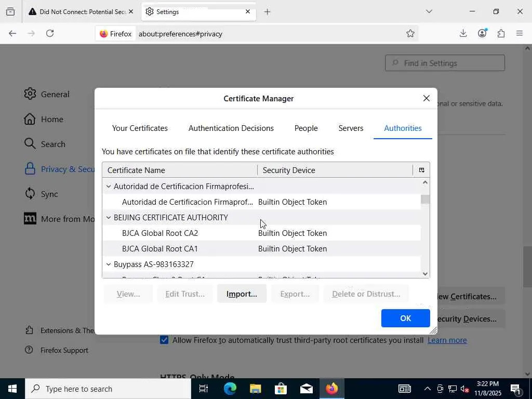Open Extensions & Themes link

point(60,330)
